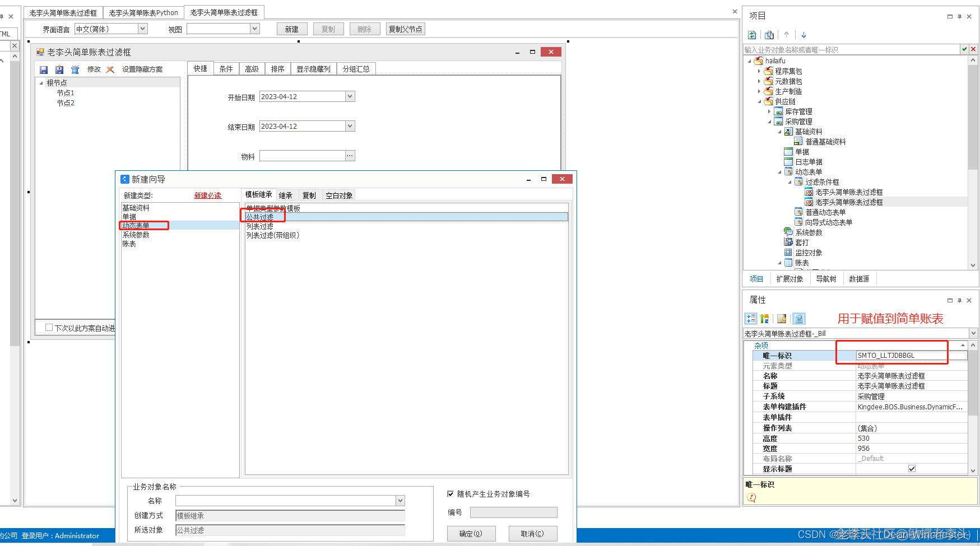Click the categorized view icon in 属性 panel
Image resolution: width=980 pixels, height=546 pixels.
[751, 319]
